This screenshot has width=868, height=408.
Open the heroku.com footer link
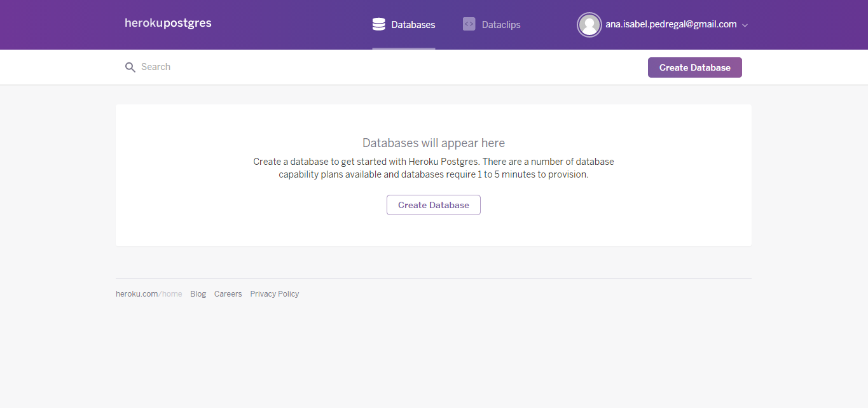pos(137,294)
